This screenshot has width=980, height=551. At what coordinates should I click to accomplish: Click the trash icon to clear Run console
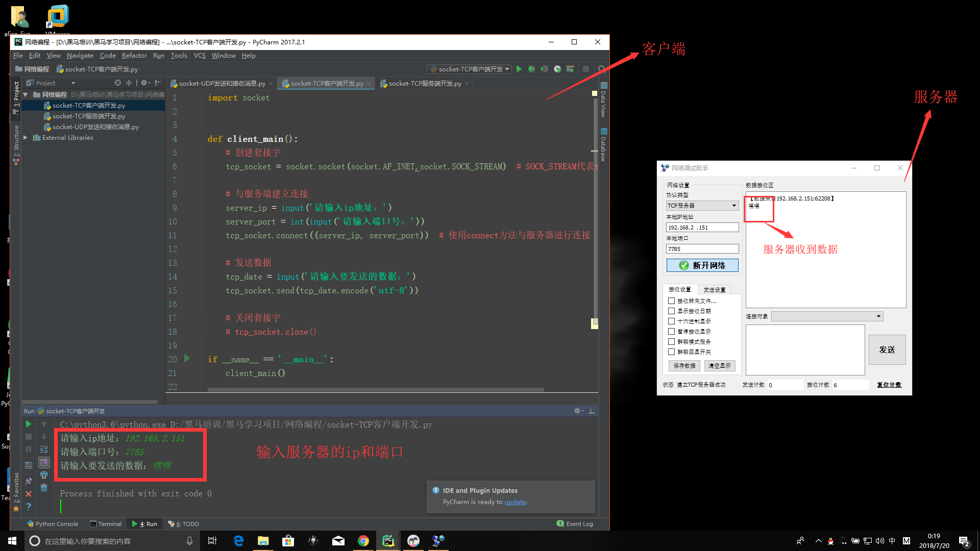click(x=44, y=488)
